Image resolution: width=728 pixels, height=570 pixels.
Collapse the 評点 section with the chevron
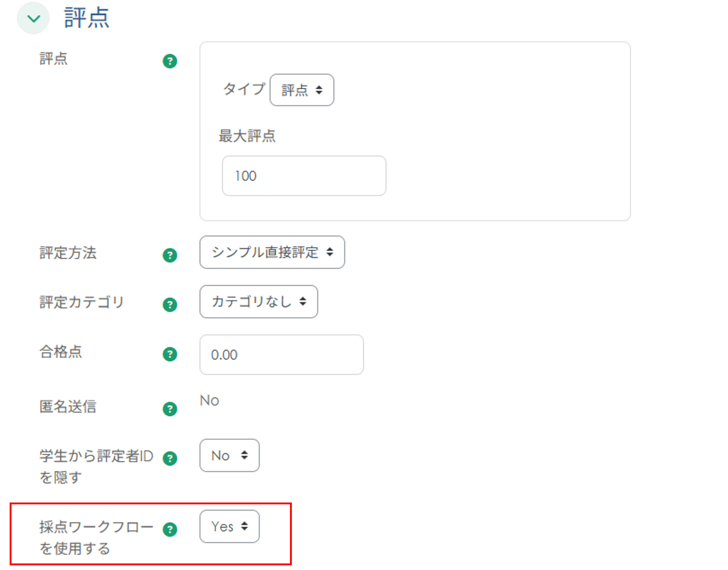pyautogui.click(x=33, y=18)
